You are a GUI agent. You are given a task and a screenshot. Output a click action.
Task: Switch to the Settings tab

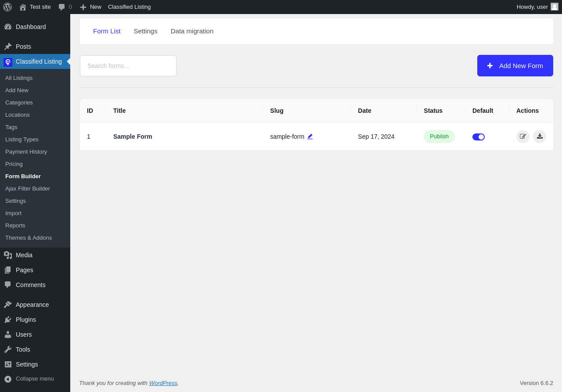point(145,31)
